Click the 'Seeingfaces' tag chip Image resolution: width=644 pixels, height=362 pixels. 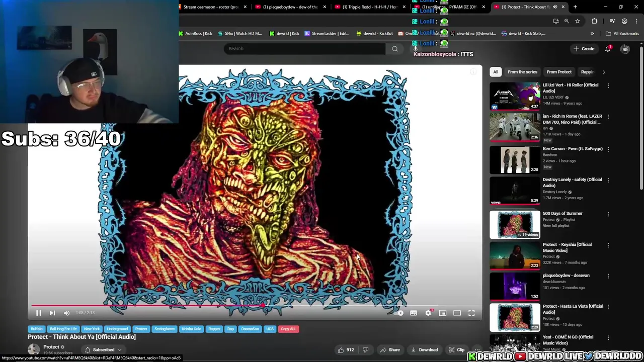[165, 329]
